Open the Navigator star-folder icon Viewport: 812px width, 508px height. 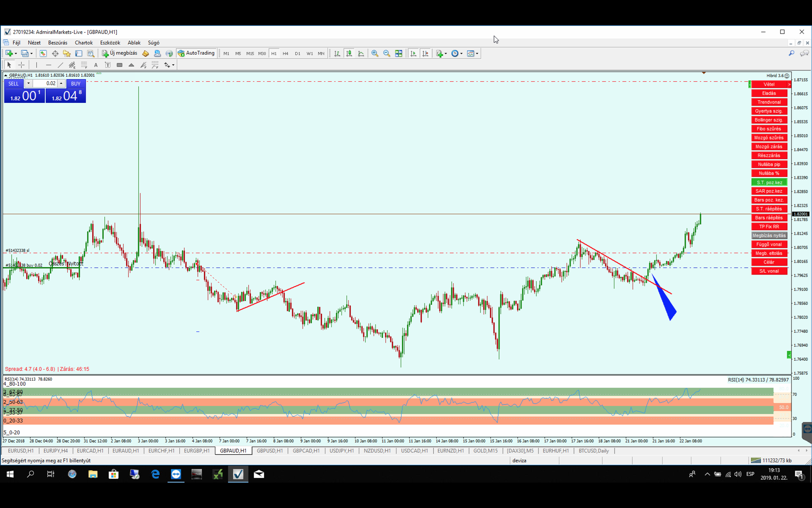(67, 53)
